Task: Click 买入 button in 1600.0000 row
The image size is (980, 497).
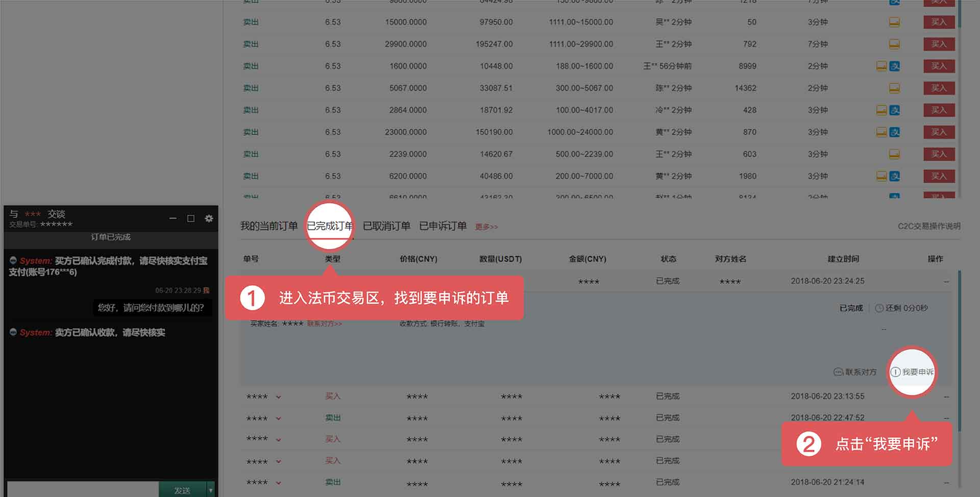Action: (939, 66)
